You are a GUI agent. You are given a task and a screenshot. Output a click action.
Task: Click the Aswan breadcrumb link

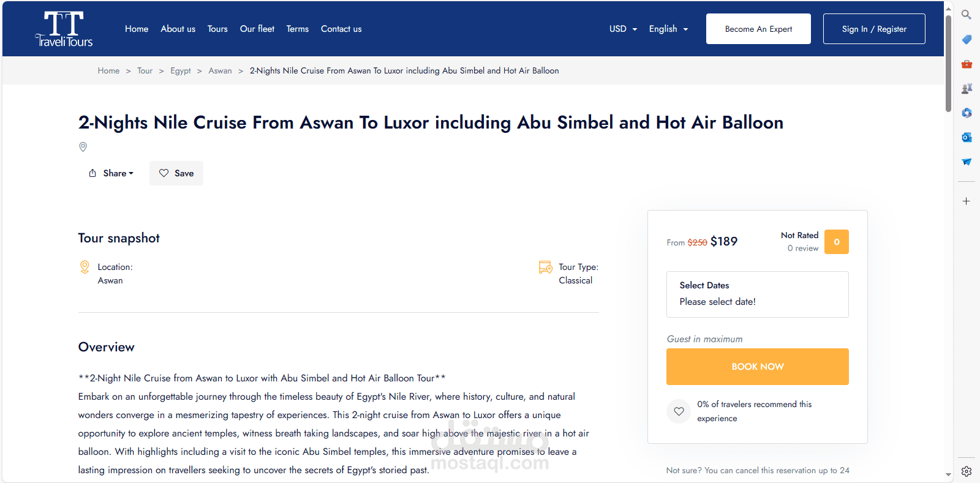click(220, 71)
